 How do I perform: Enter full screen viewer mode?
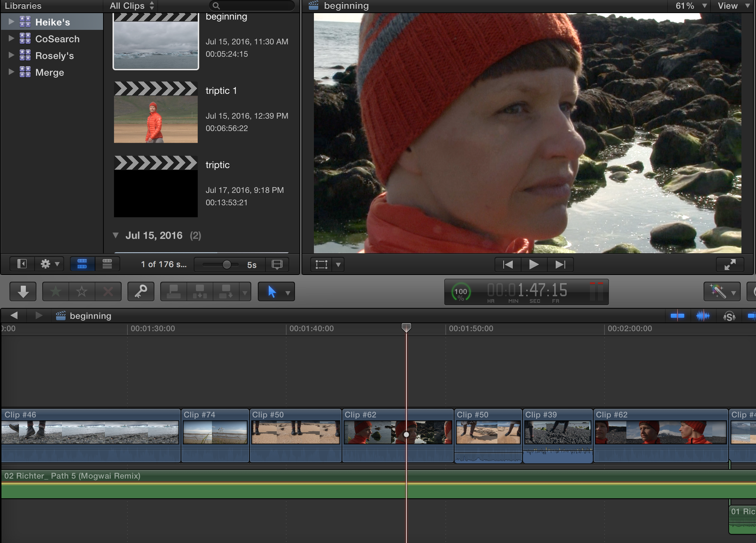click(730, 265)
